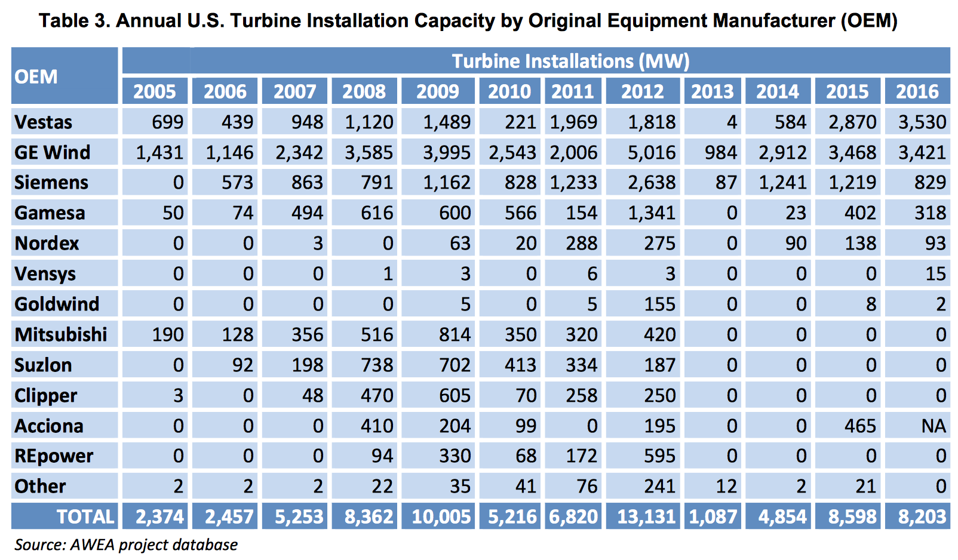The image size is (958, 560).
Task: Click the 2012 total value 13,131
Action: (646, 516)
